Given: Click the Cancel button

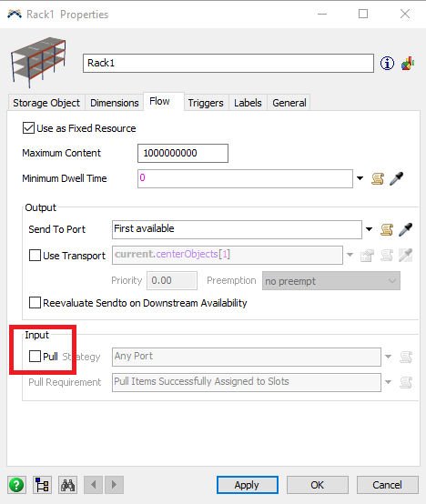Looking at the screenshot, I should [x=388, y=485].
